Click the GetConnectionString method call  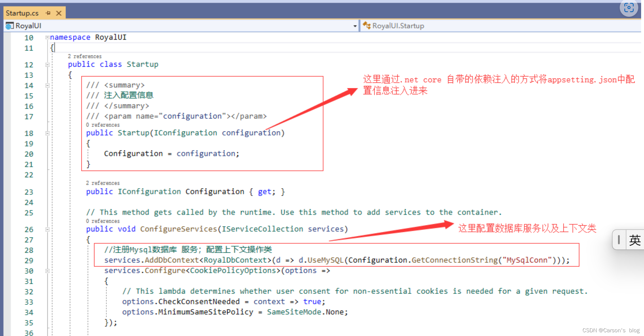(455, 260)
